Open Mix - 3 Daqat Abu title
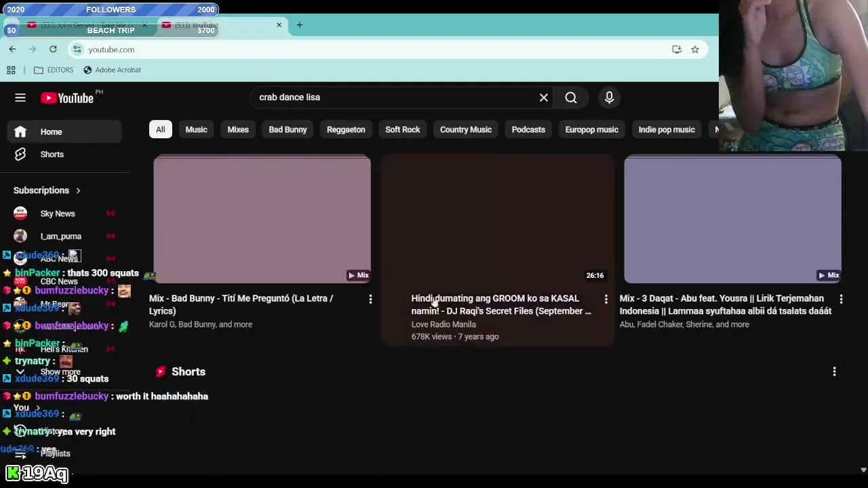This screenshot has height=488, width=868. click(726, 305)
